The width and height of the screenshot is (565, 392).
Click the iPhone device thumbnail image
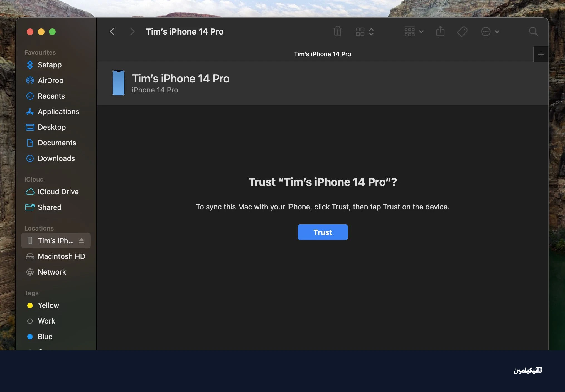119,83
